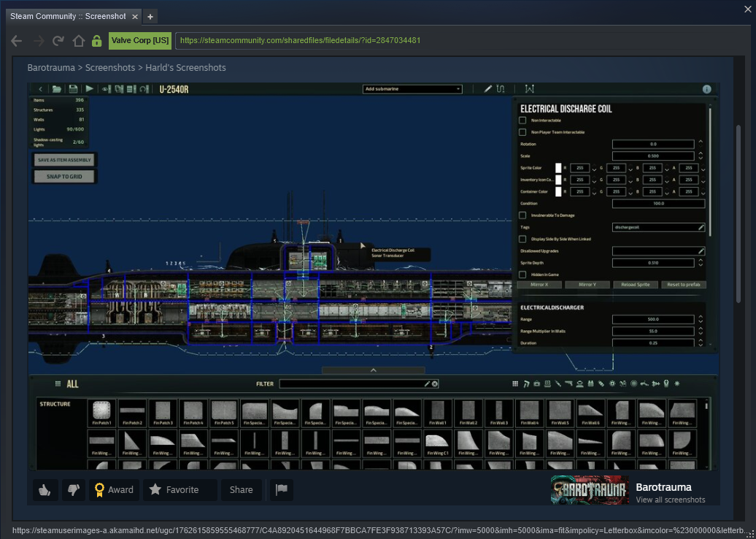
Task: Mark the screenshot as Favorite
Action: pyautogui.click(x=180, y=490)
